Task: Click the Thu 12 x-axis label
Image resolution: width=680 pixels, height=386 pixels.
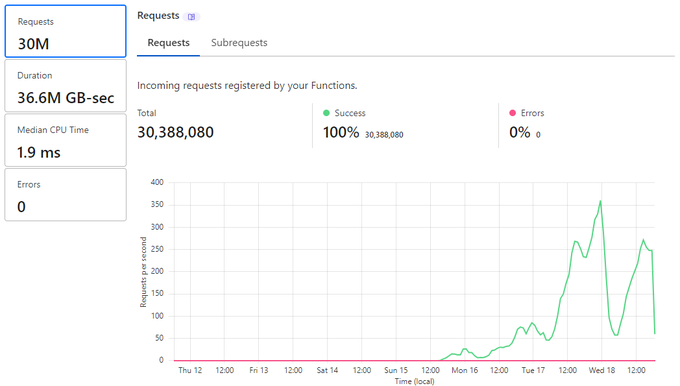Action: coord(190,370)
